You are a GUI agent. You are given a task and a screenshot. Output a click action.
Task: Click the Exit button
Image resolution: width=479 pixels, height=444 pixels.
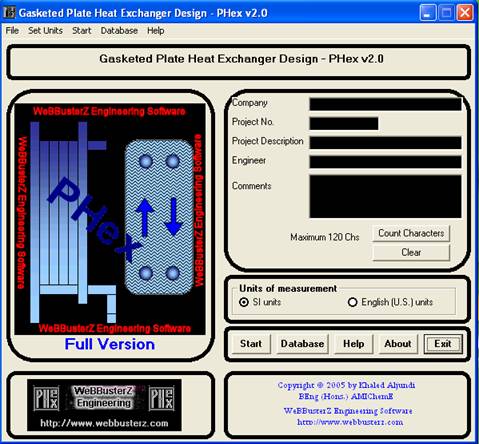point(443,344)
